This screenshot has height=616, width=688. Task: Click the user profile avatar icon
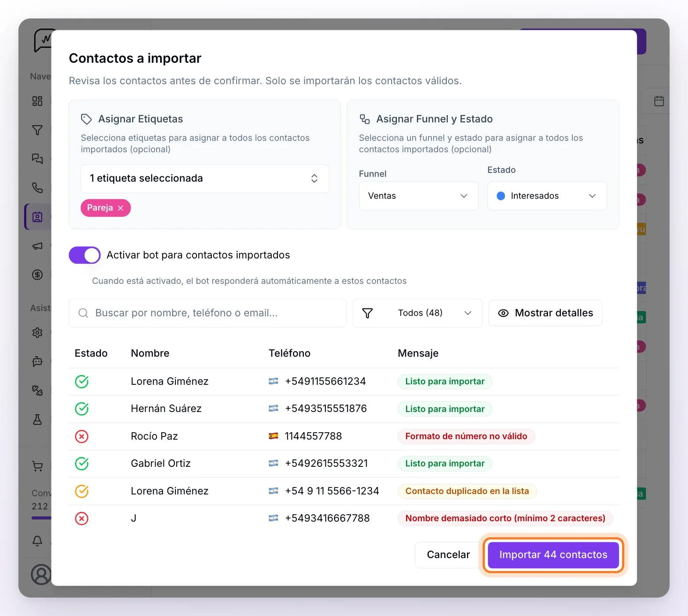coord(41,574)
